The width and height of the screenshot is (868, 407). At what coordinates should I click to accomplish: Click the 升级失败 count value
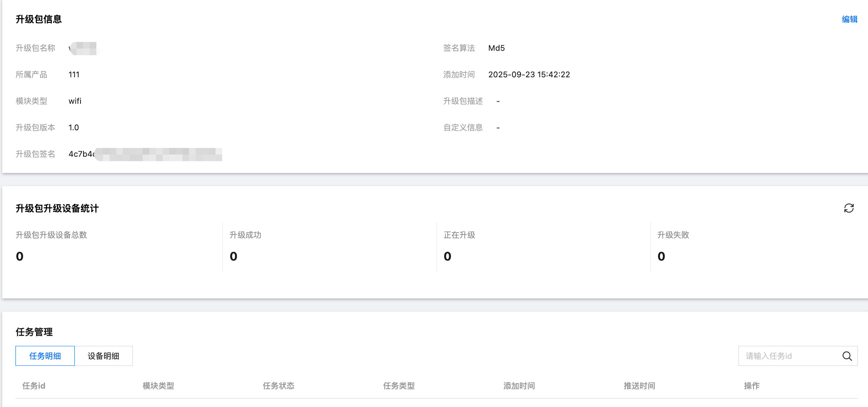(x=661, y=256)
